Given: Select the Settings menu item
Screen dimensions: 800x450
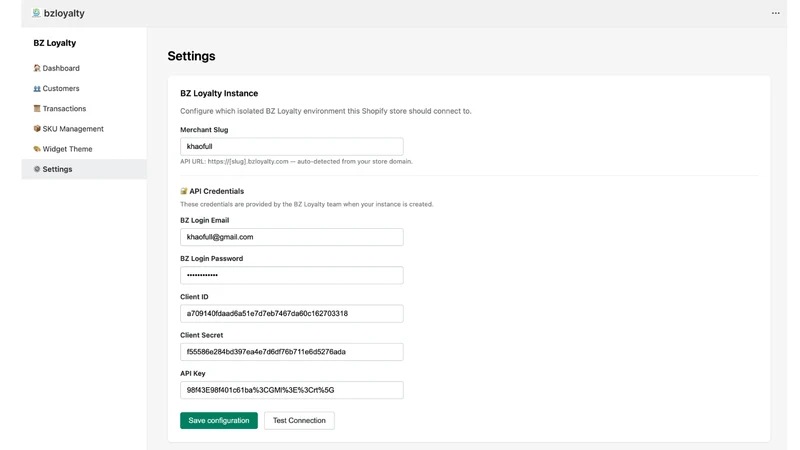Looking at the screenshot, I should [84, 169].
